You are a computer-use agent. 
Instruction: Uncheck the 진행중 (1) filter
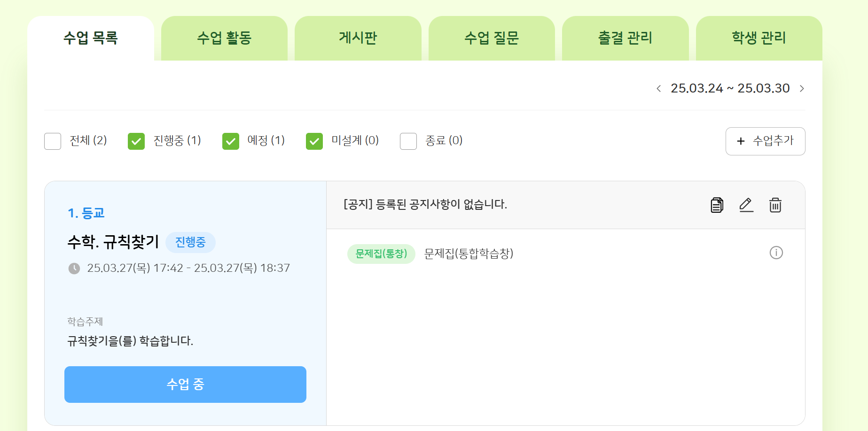tap(136, 141)
